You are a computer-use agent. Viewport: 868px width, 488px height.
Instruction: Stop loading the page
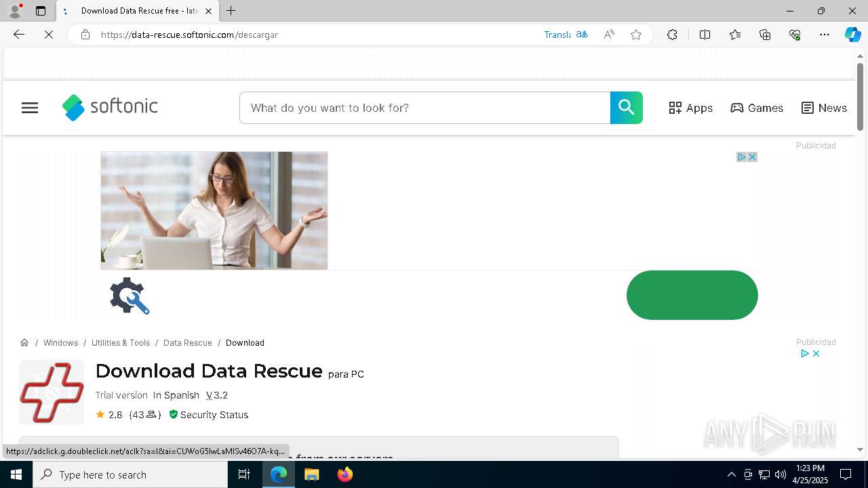click(x=49, y=35)
